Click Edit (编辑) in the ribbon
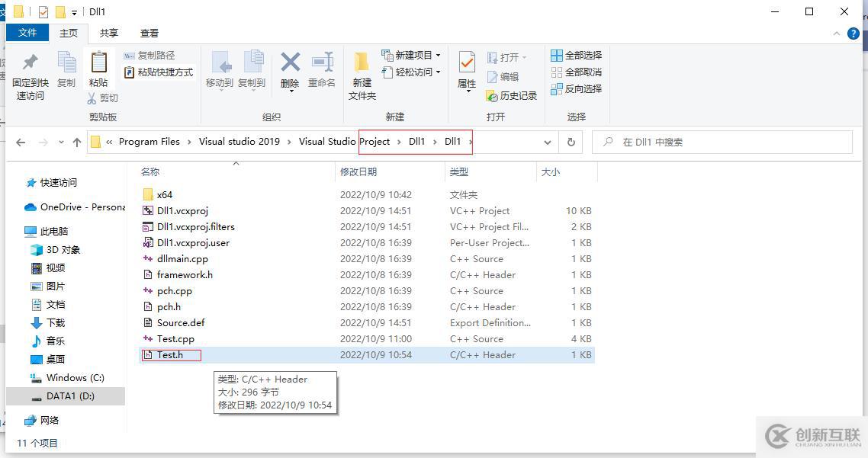 click(503, 76)
